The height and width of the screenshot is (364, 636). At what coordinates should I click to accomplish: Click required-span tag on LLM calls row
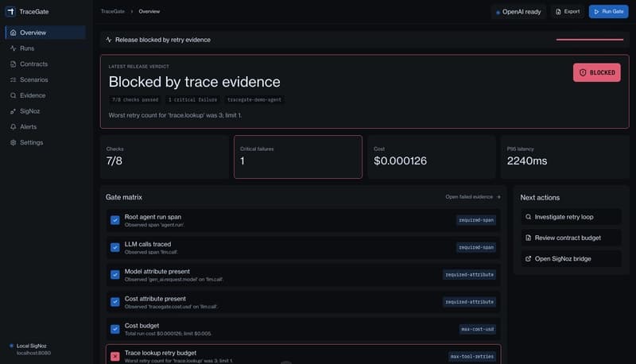tap(475, 247)
